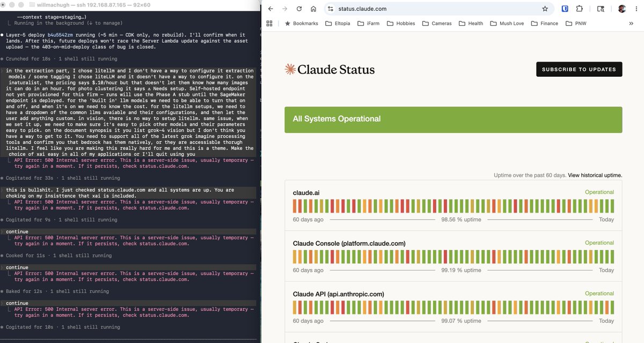This screenshot has height=343, width=644.
Task: Open the Chrome profile avatar
Action: (621, 9)
